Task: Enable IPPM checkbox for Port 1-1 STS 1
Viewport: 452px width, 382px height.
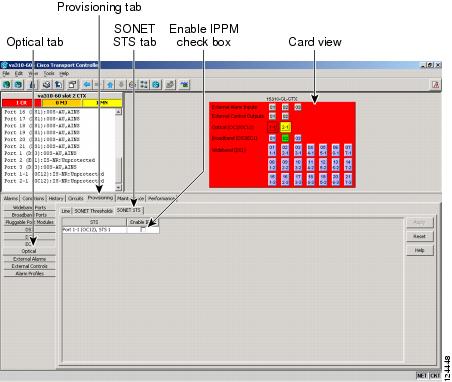Action: tap(143, 230)
